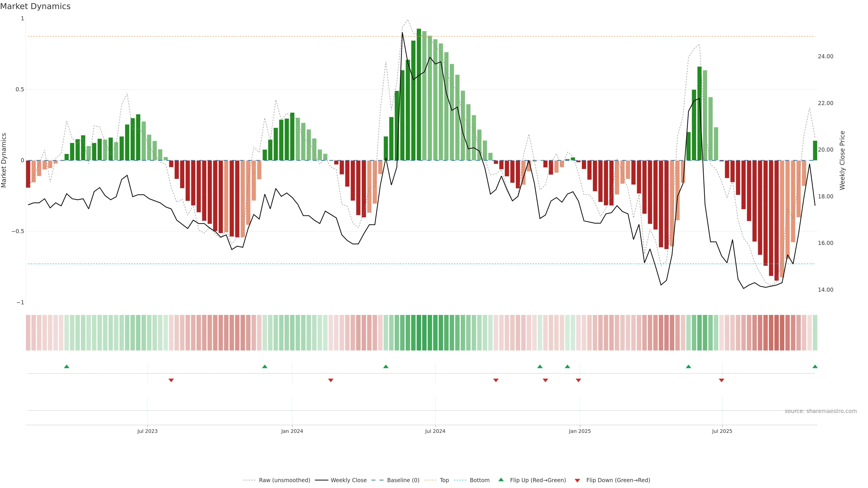Screen dimensions: 868x488
Task: Click the last green flip-up marker at far right
Action: pos(815,366)
